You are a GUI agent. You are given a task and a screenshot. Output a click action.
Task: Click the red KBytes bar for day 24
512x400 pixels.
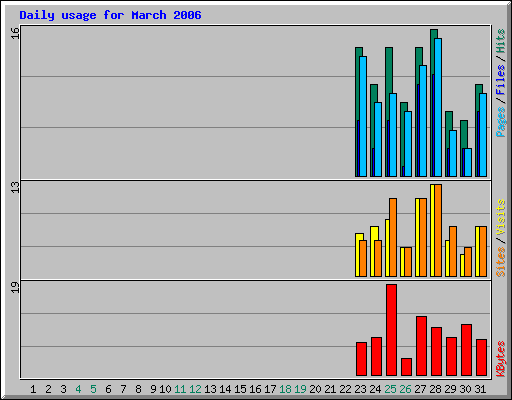click(376, 357)
